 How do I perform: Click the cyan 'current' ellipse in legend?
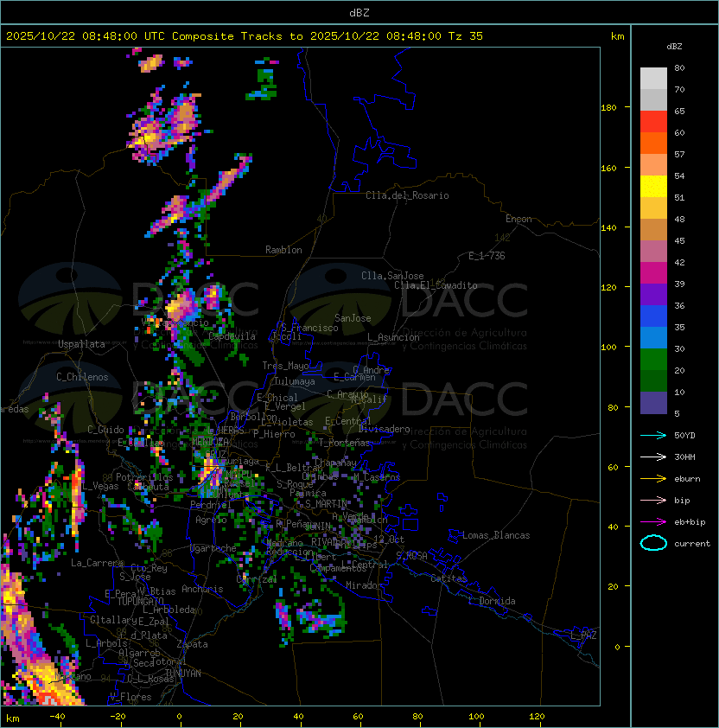coord(653,543)
